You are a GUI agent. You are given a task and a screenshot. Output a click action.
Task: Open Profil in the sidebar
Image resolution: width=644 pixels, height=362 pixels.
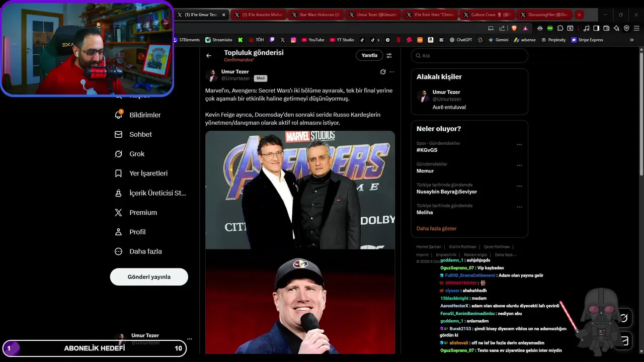coord(130,232)
